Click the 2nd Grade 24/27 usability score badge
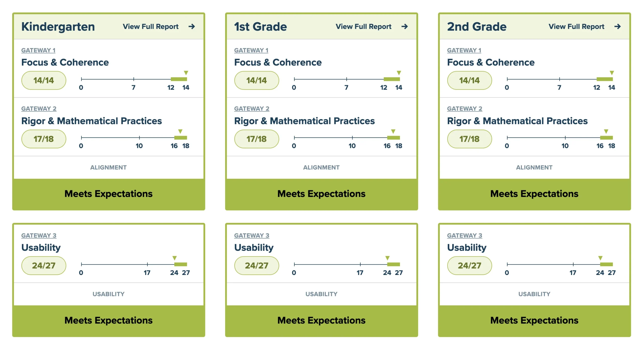This screenshot has height=350, width=644. (469, 265)
